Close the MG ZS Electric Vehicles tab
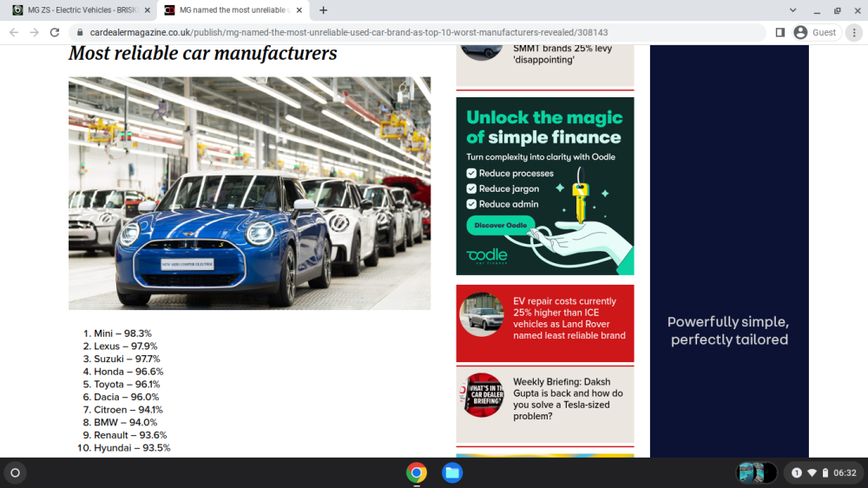 (x=148, y=10)
